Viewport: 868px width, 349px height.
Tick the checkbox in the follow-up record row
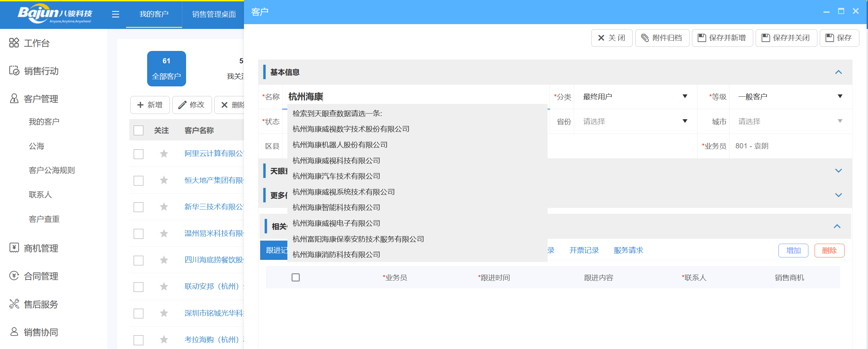(x=296, y=277)
